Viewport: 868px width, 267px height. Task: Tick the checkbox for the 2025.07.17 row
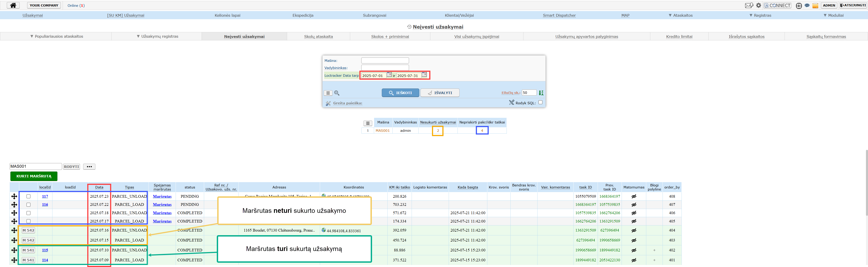coord(28,221)
